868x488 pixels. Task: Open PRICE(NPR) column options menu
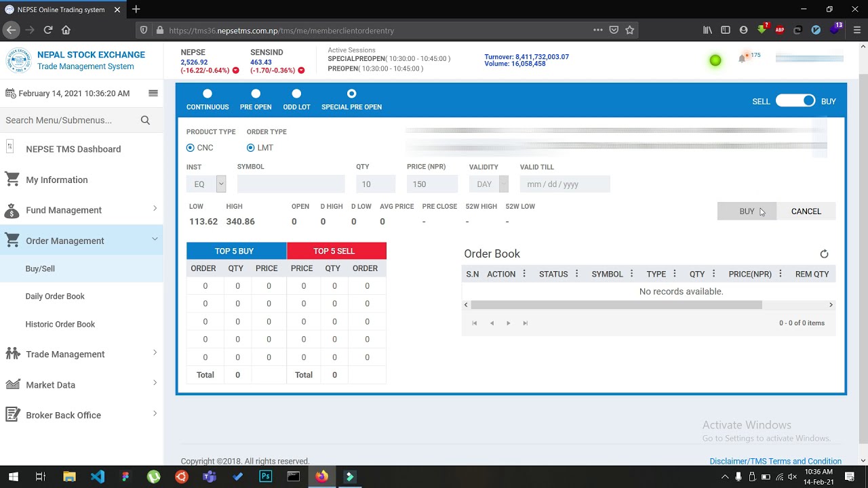pyautogui.click(x=781, y=274)
